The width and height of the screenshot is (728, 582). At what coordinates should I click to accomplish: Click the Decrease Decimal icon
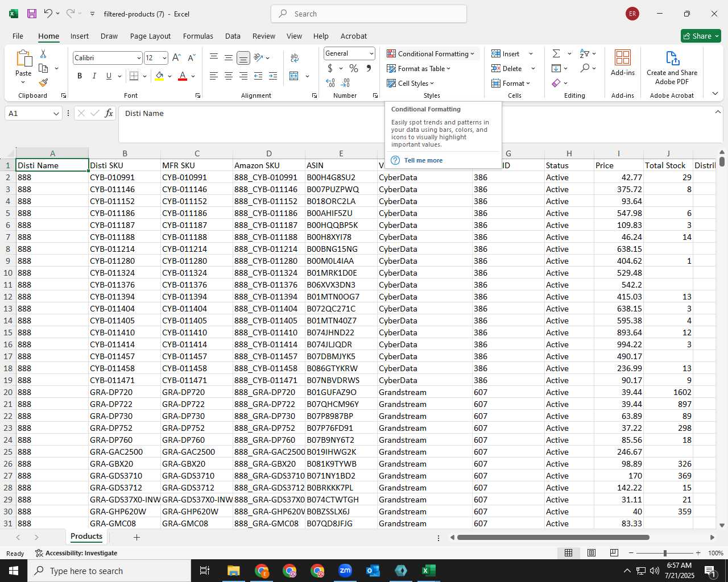[346, 83]
